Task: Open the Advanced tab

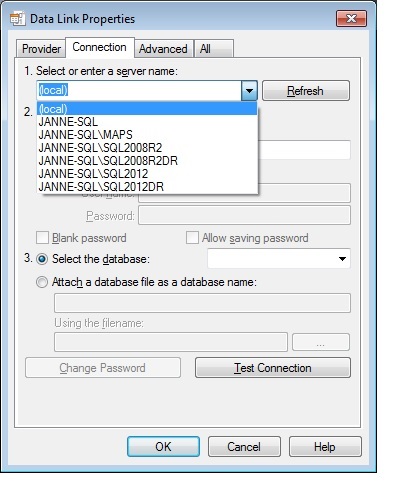Action: point(163,49)
